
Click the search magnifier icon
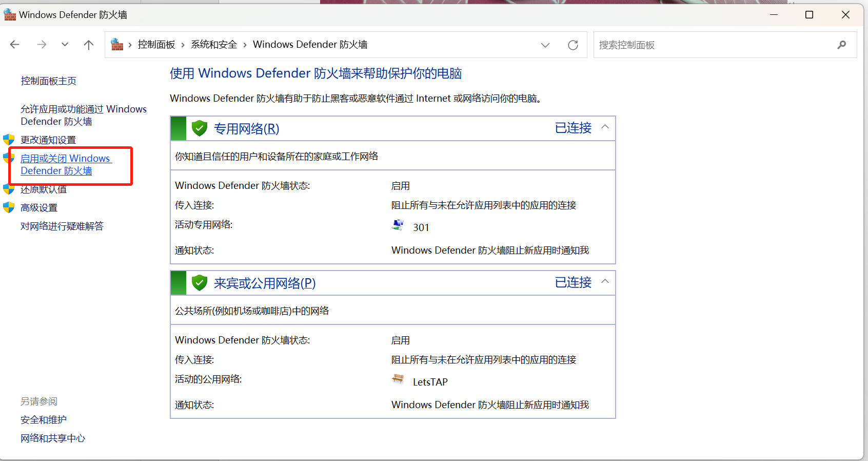click(x=841, y=45)
